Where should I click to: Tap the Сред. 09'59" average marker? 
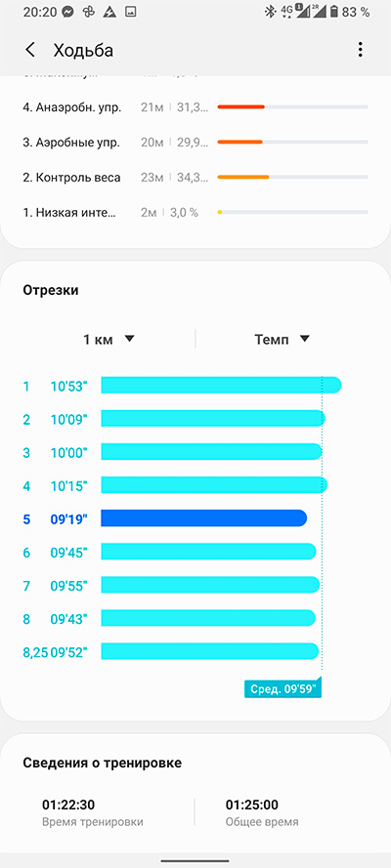coord(282,689)
